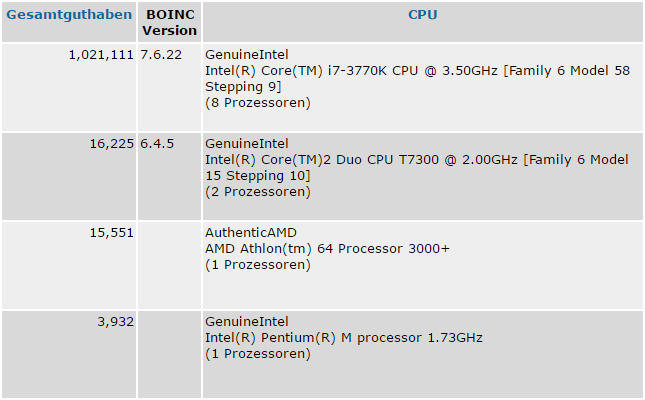Click 'Stepping 9]' text in first row
Image resolution: width=645 pixels, height=400 pixels.
(243, 87)
